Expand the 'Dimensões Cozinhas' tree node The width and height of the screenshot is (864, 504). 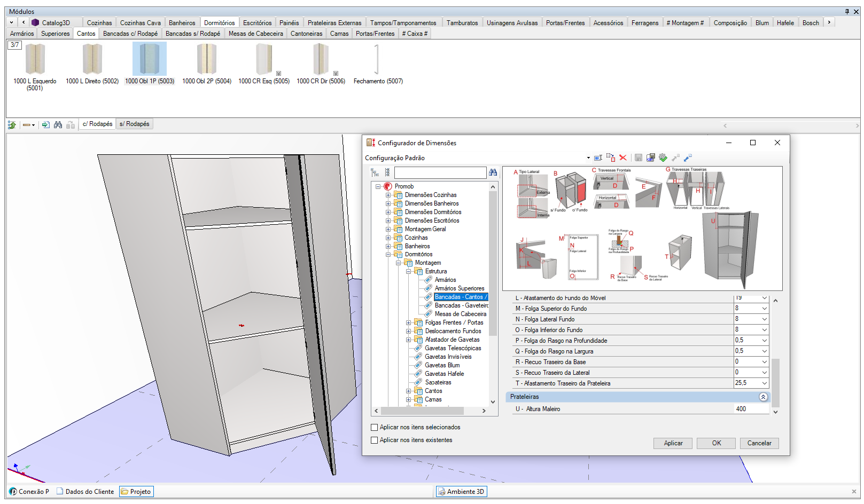click(388, 195)
